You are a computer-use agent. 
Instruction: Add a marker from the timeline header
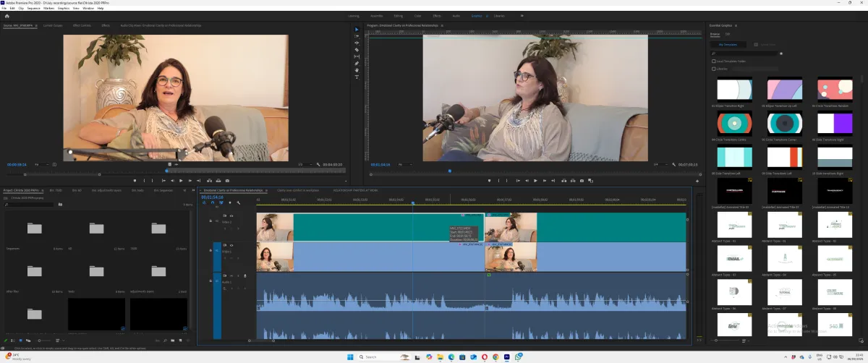point(230,202)
